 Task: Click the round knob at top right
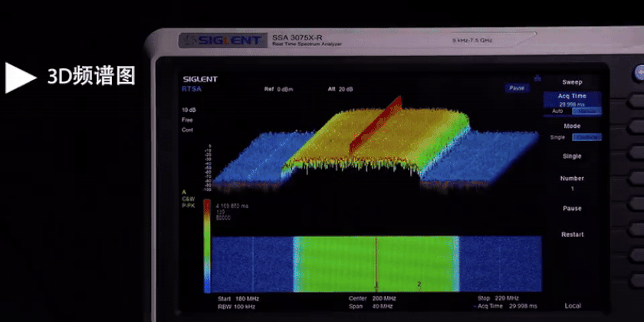[x=638, y=73]
